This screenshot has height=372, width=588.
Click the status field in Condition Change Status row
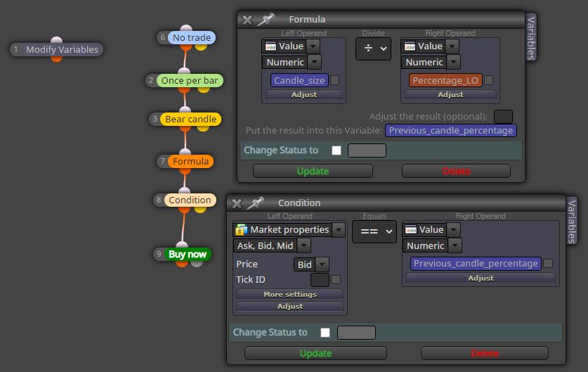[x=356, y=333]
